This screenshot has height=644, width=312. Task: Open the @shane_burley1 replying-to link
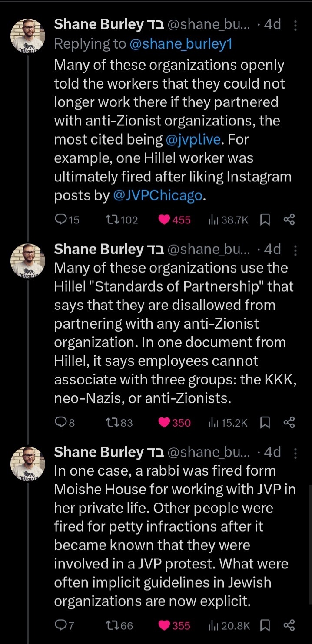181,44
